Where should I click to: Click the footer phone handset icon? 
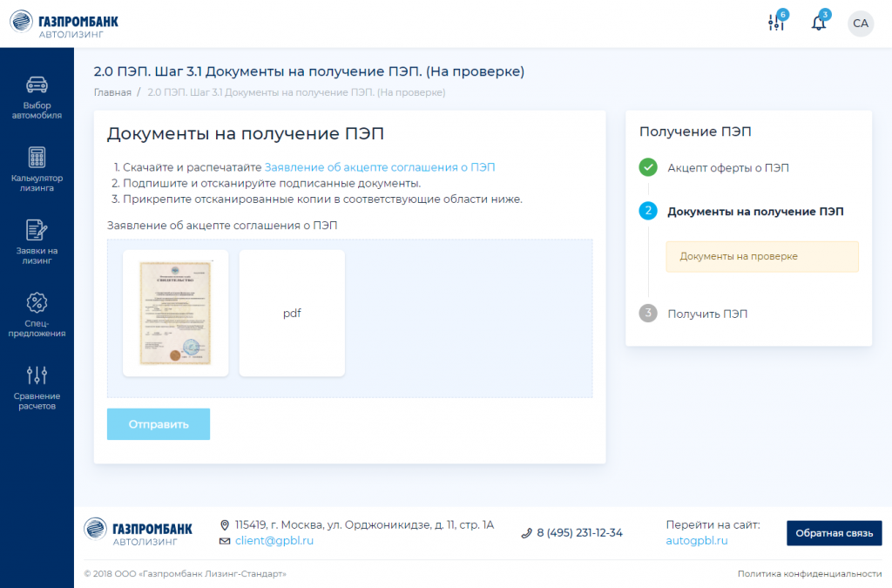tap(526, 533)
